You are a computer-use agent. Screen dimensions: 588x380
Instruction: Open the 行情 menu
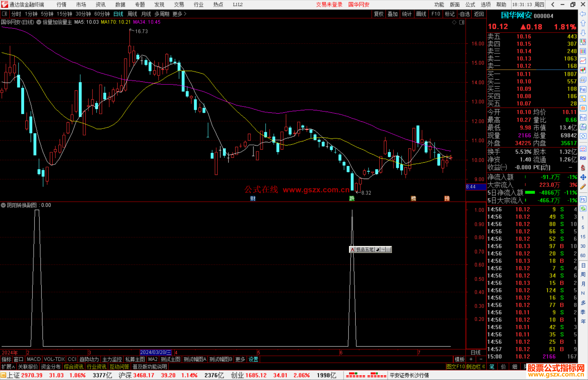62,5
